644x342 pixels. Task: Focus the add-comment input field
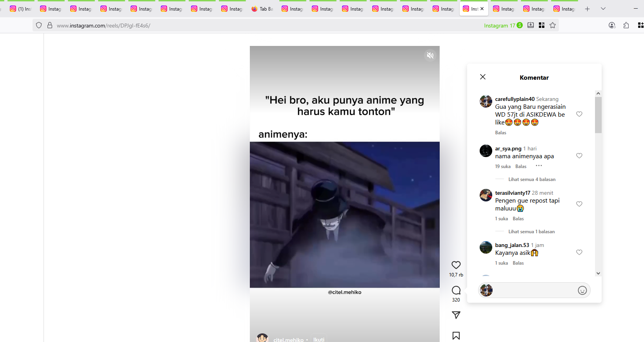(x=535, y=290)
